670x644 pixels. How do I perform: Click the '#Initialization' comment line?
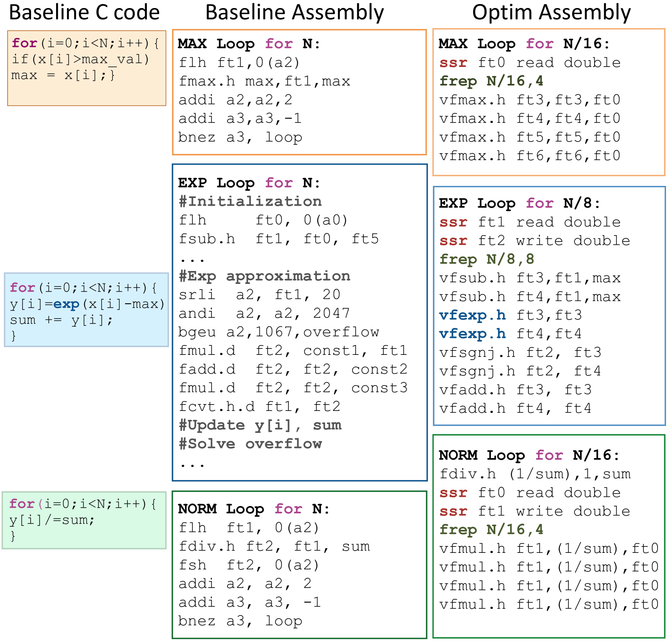(x=250, y=201)
